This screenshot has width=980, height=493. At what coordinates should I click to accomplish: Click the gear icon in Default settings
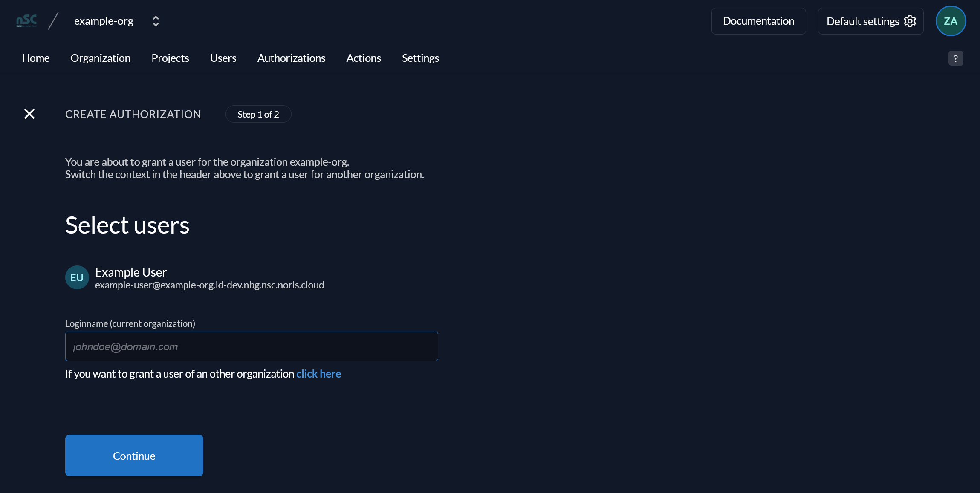click(x=910, y=21)
